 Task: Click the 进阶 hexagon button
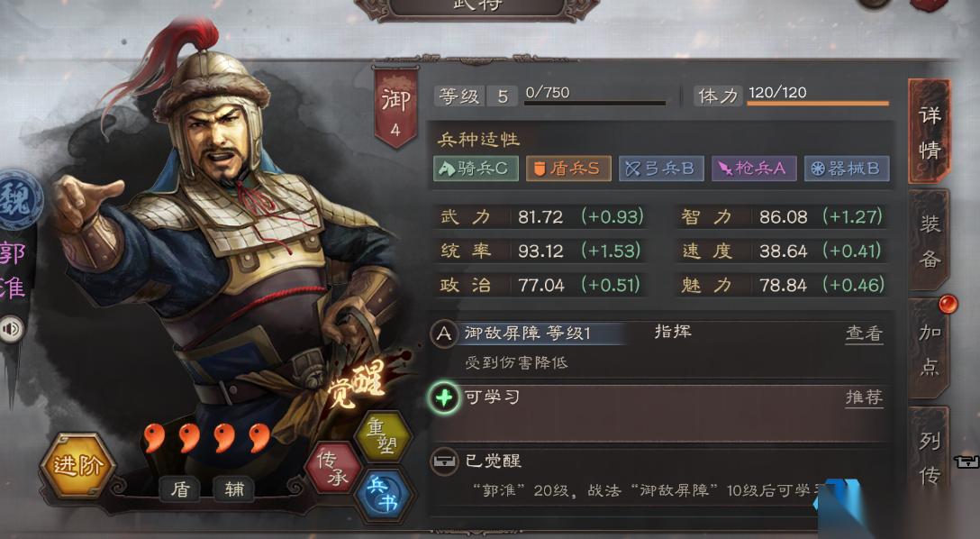click(77, 465)
